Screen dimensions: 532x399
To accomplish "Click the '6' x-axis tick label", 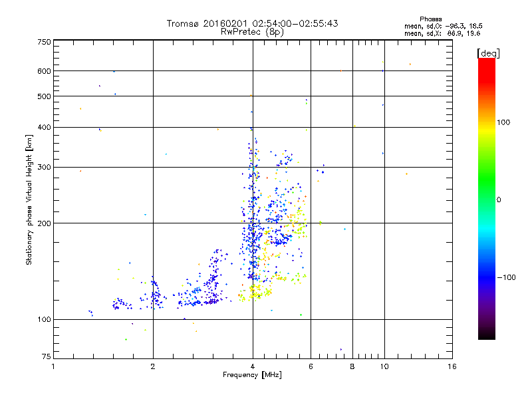I will 311,366.
